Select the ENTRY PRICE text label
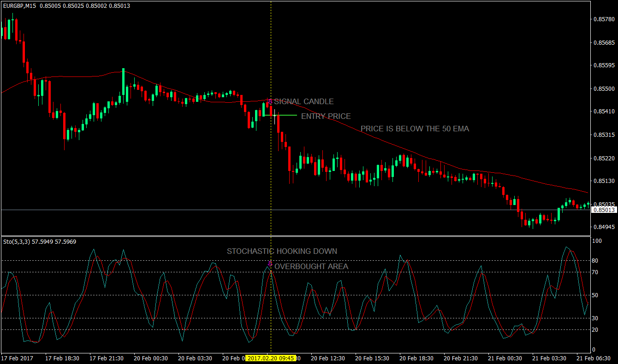 [x=326, y=116]
